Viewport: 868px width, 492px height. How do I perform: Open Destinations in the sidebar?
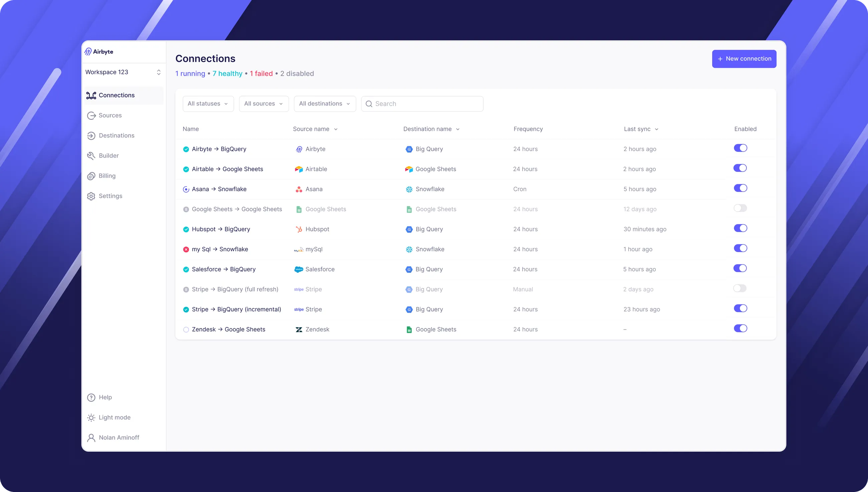(116, 136)
